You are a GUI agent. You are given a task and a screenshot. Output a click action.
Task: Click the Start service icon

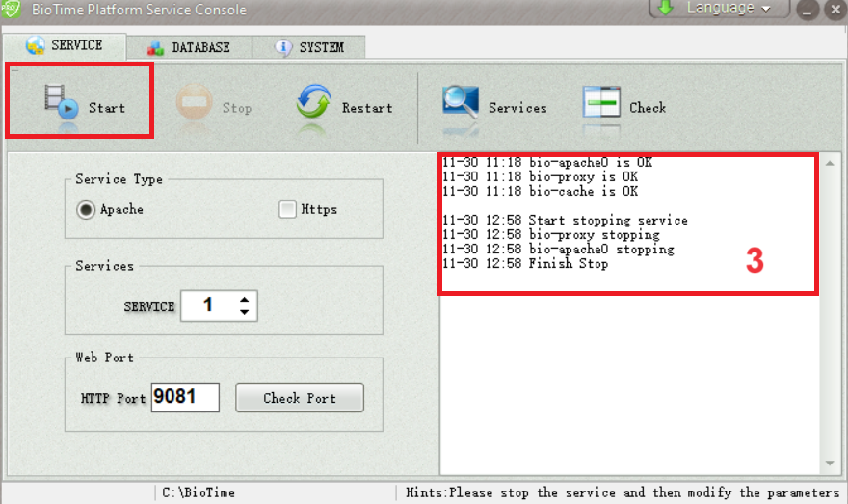click(x=61, y=102)
